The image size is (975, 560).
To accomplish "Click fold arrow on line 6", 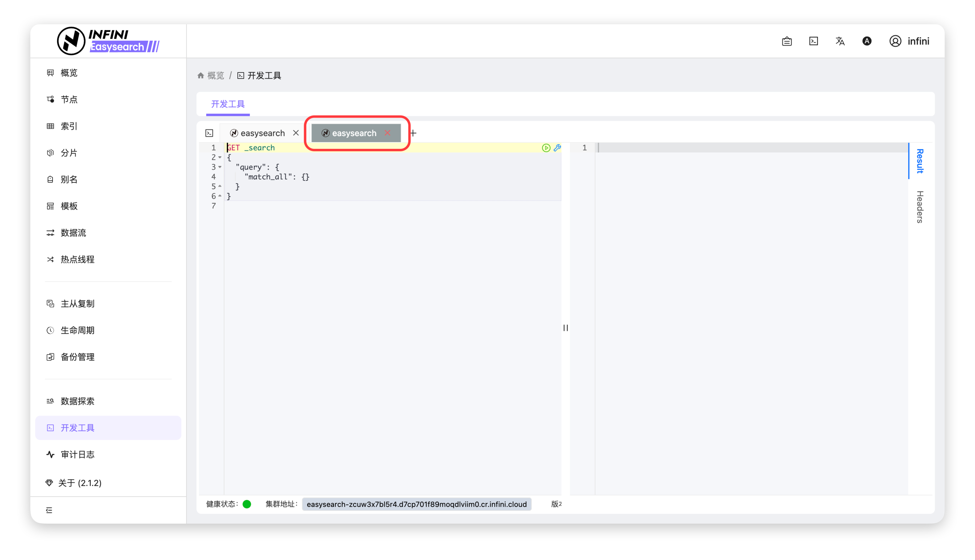I will (220, 196).
